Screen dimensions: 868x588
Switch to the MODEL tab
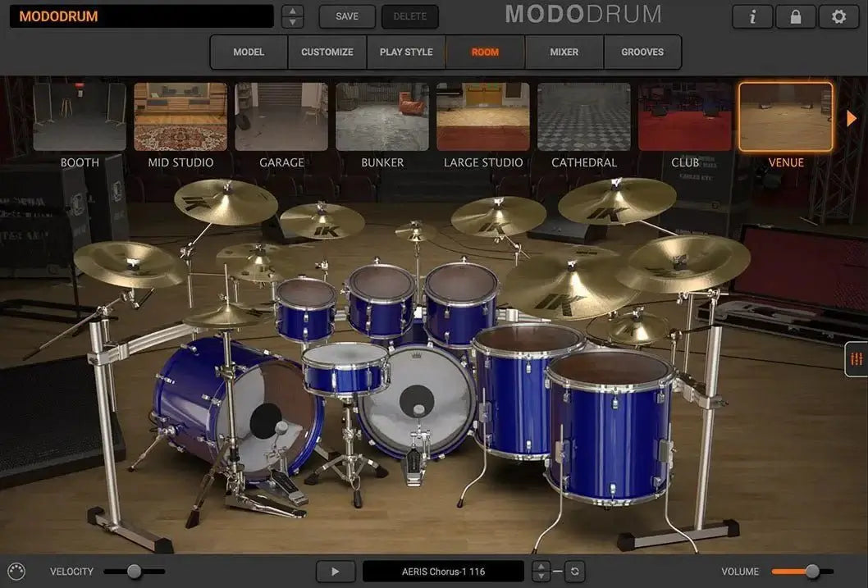pos(248,52)
